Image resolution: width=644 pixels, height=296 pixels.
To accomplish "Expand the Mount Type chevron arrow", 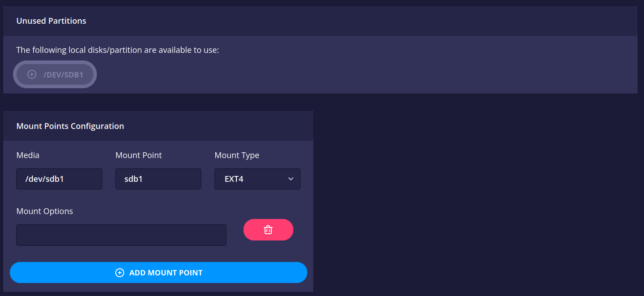I will coord(291,179).
